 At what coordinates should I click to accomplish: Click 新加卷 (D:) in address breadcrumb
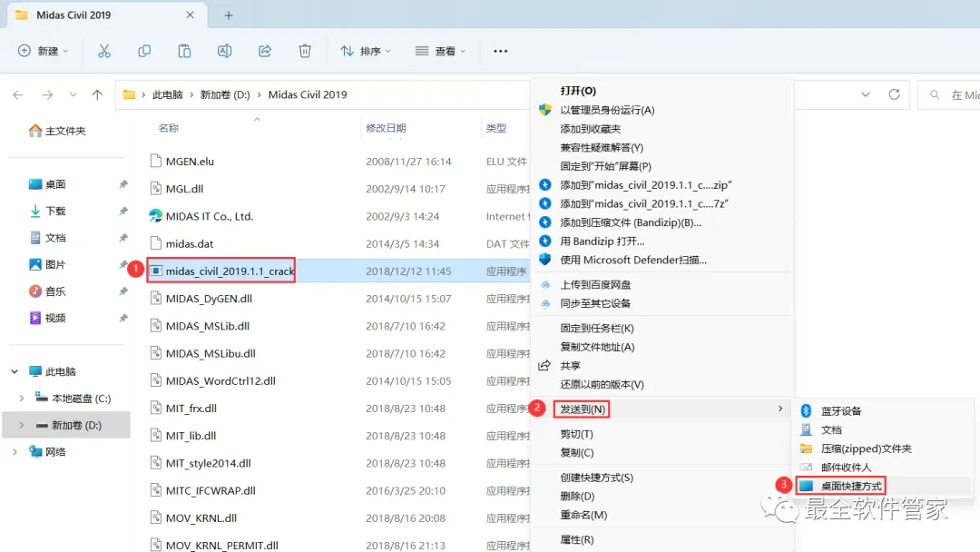click(225, 95)
